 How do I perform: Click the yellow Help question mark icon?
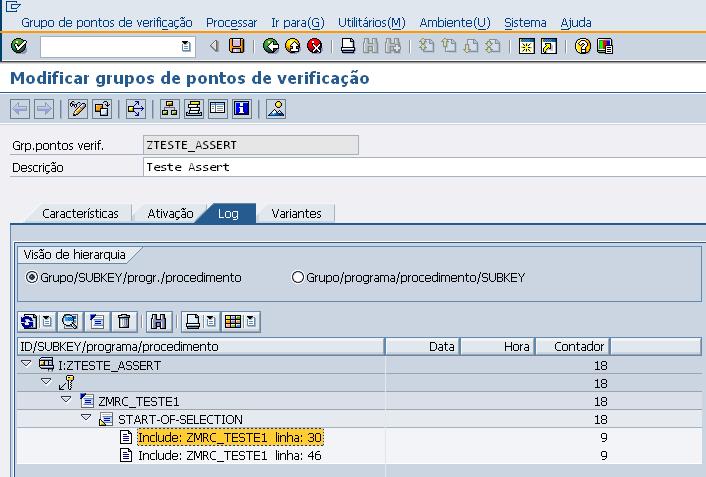point(583,46)
